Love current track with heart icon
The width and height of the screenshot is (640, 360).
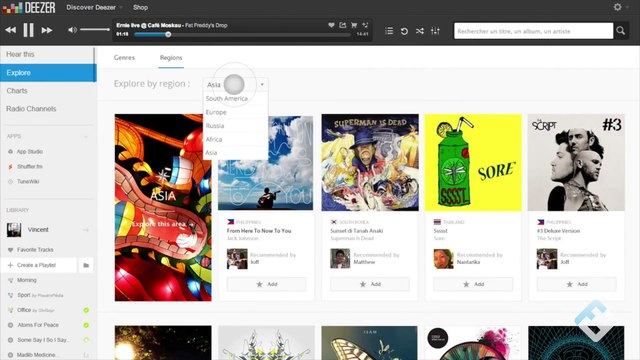[x=331, y=25]
